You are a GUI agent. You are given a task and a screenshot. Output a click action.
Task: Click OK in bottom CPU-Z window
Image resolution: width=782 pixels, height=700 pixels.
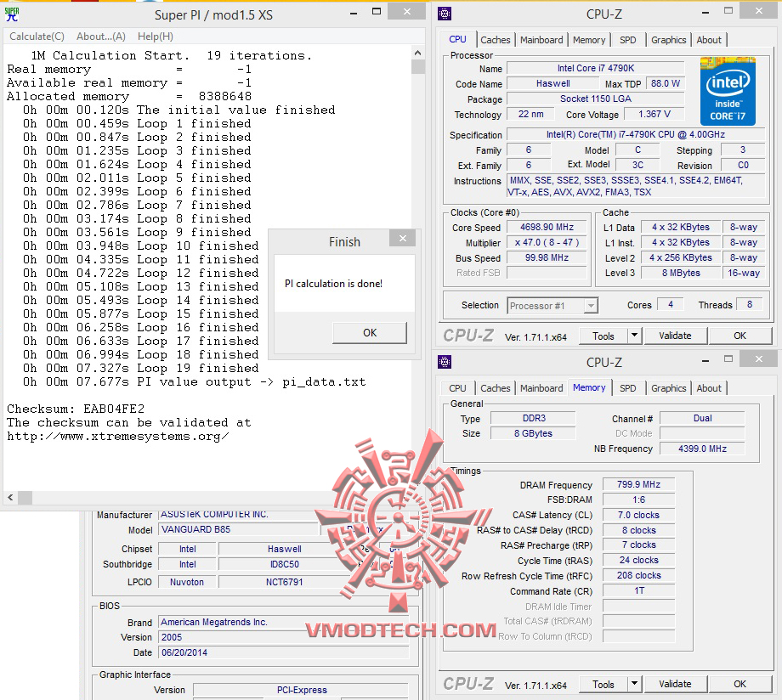point(739,685)
